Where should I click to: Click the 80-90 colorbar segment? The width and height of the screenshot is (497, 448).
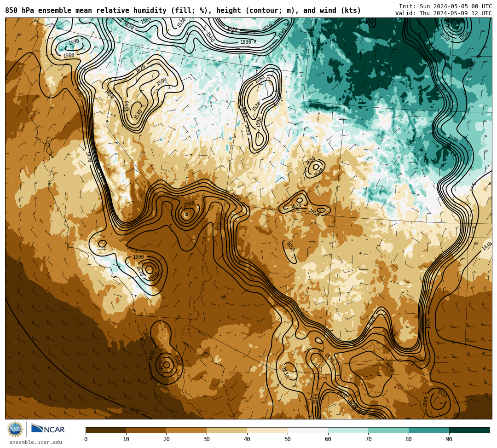click(x=429, y=430)
